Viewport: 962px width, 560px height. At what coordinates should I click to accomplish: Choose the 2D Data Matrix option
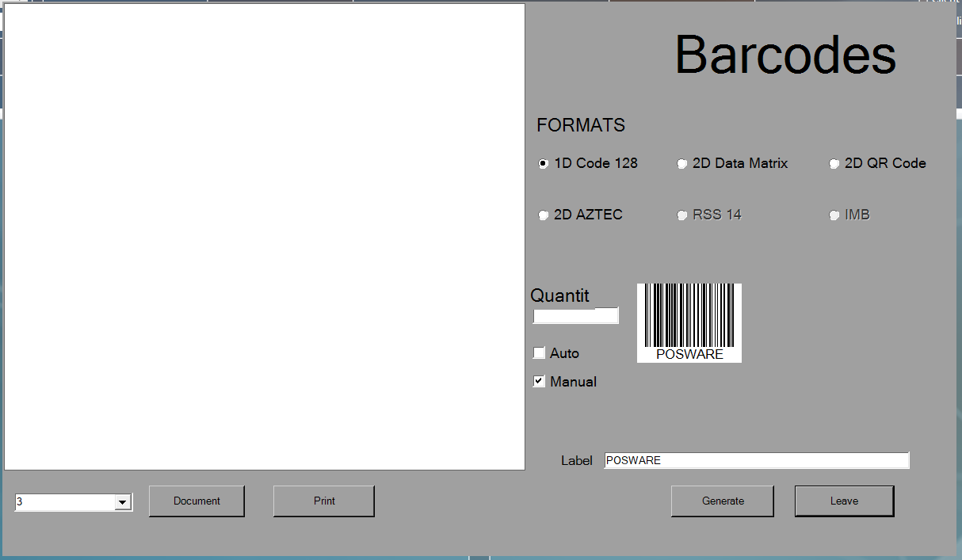682,164
